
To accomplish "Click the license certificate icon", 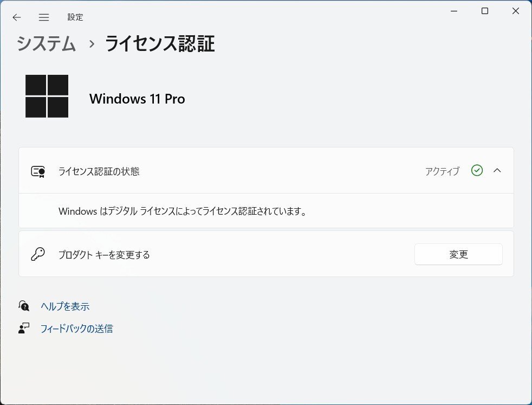I will [x=38, y=171].
